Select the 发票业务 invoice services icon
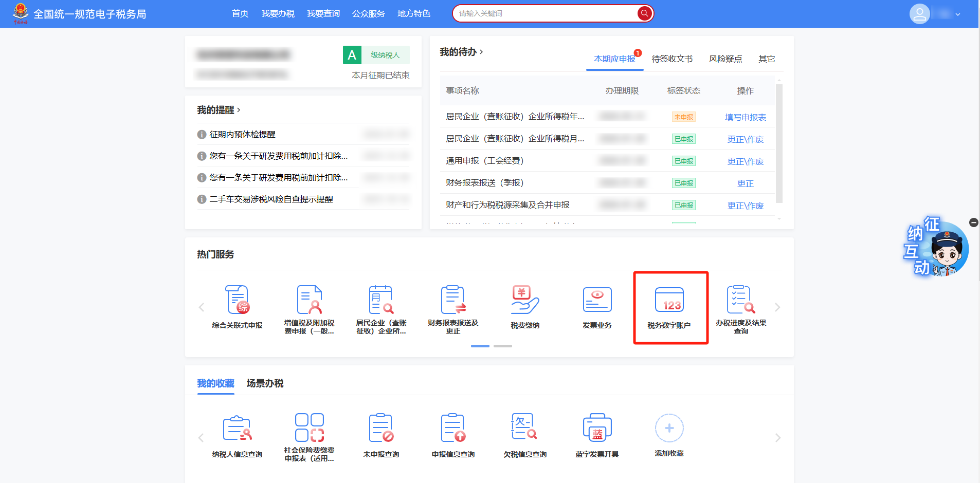980x483 pixels. tap(596, 307)
